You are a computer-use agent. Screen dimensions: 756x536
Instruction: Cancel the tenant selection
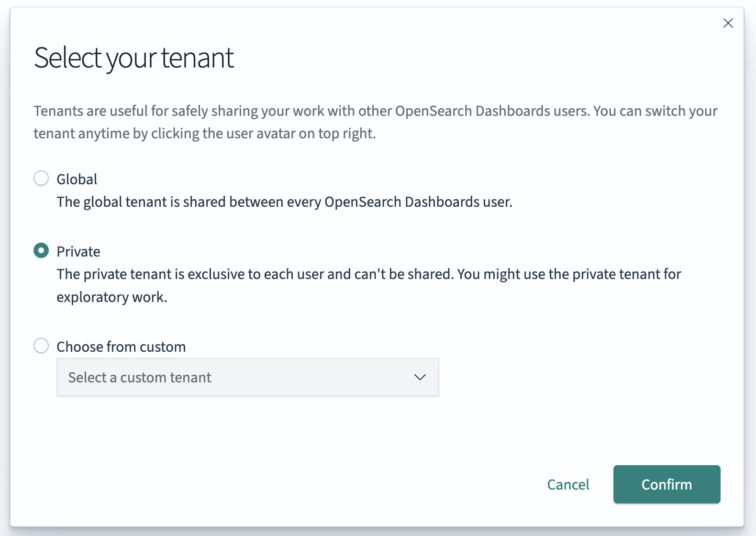pos(568,484)
